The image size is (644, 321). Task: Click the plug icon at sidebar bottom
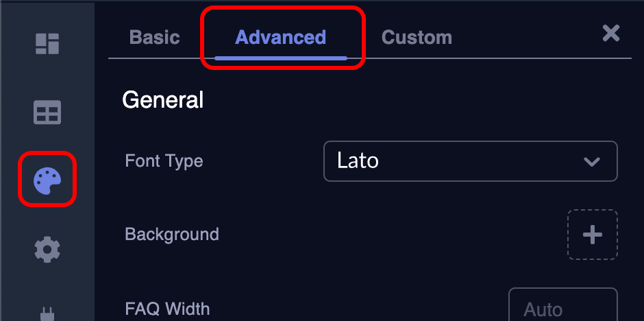(x=47, y=312)
